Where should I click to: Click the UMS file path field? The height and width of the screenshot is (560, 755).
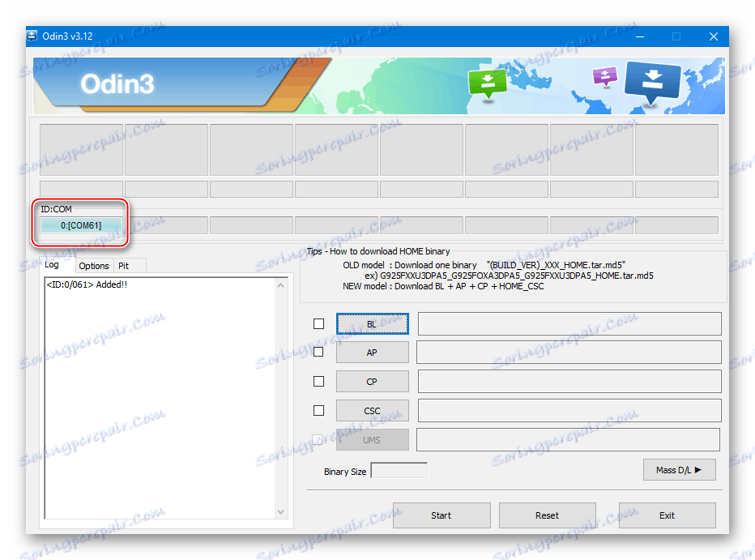(568, 439)
